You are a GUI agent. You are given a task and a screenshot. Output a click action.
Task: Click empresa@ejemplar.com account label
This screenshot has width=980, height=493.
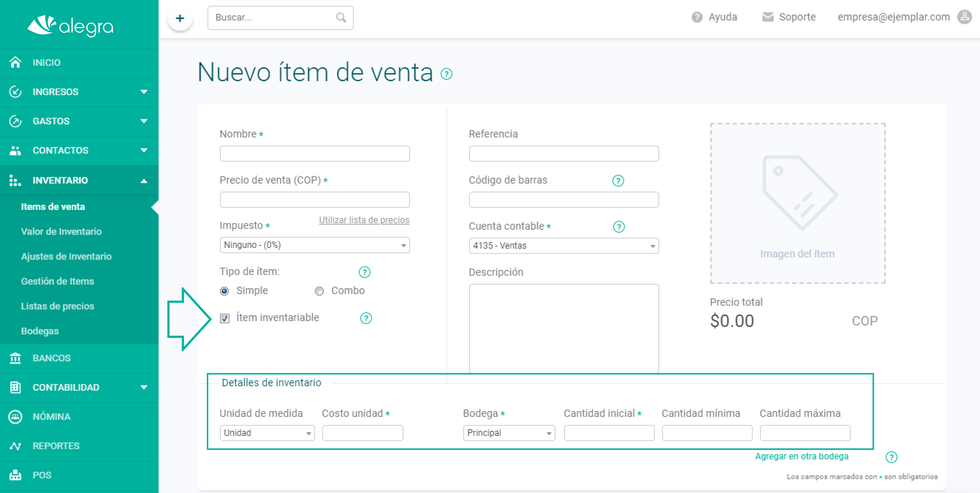(894, 17)
